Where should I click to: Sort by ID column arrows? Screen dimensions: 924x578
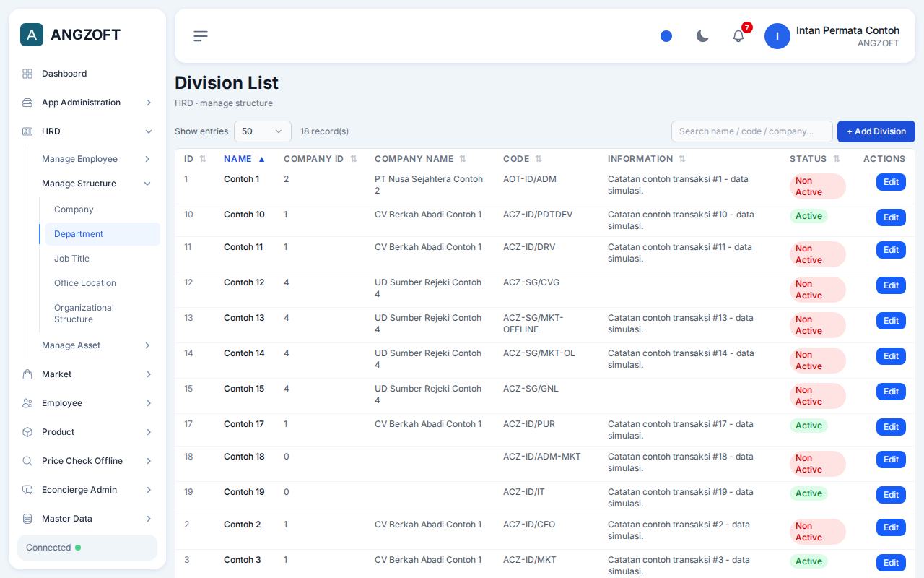tap(203, 159)
